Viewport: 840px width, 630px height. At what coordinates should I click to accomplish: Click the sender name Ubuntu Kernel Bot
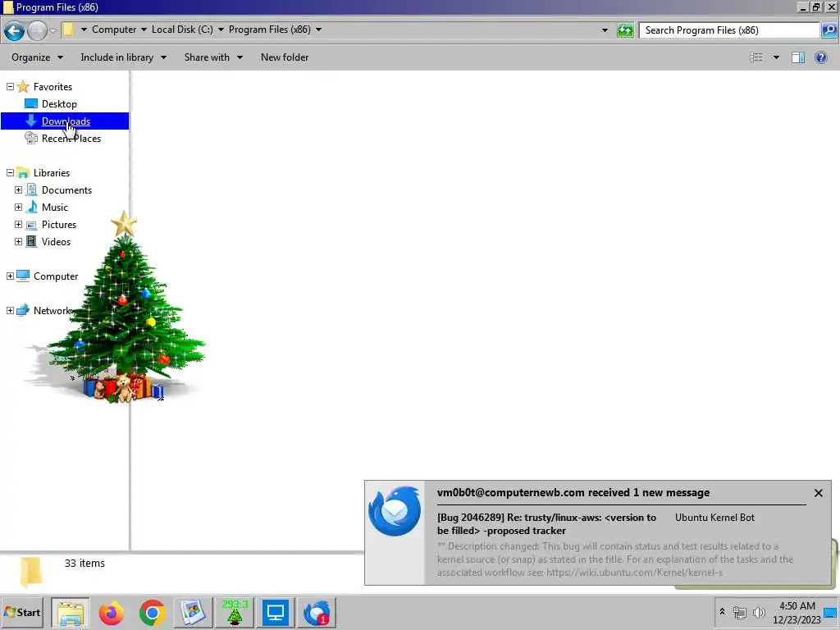[x=714, y=518]
